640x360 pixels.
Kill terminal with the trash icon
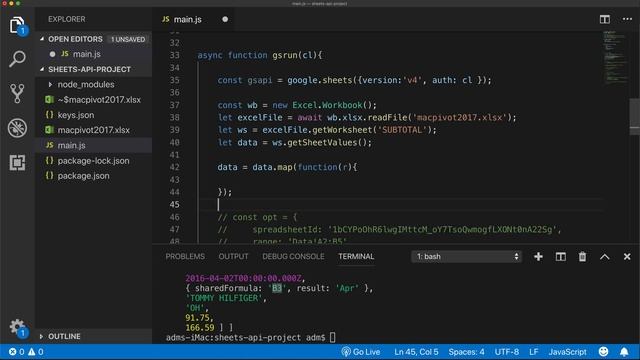pyautogui.click(x=582, y=256)
